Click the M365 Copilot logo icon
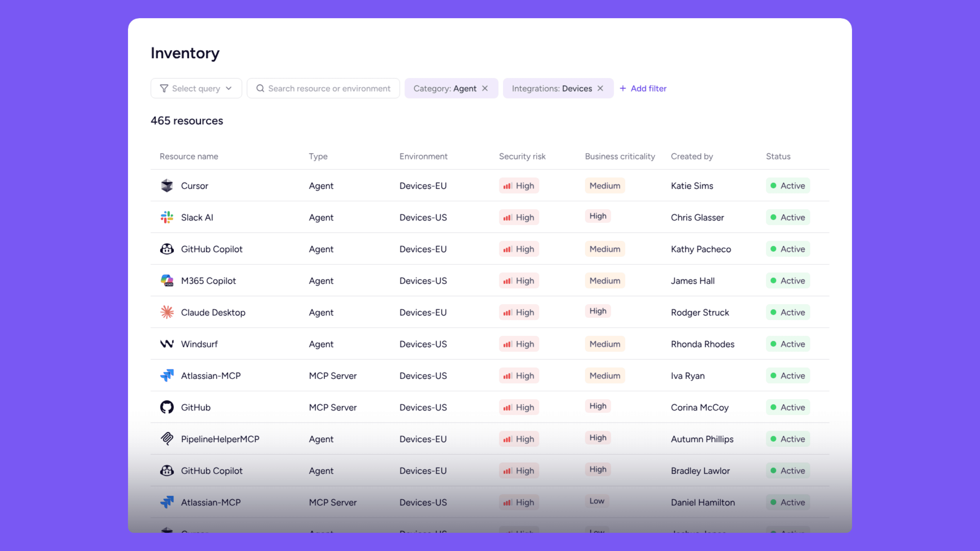The width and height of the screenshot is (980, 551). tap(167, 281)
